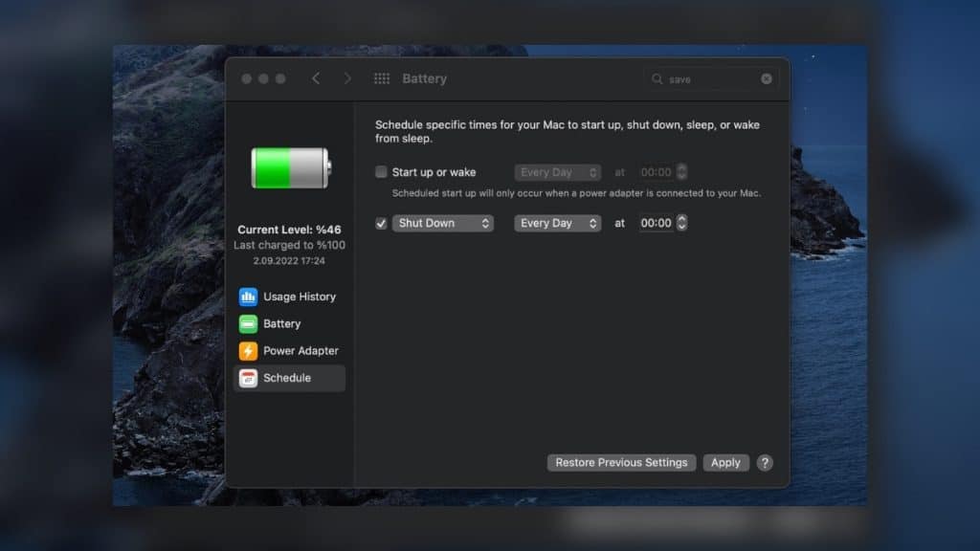Click the Battery window title
Image resolution: width=980 pixels, height=551 pixels.
pos(424,78)
